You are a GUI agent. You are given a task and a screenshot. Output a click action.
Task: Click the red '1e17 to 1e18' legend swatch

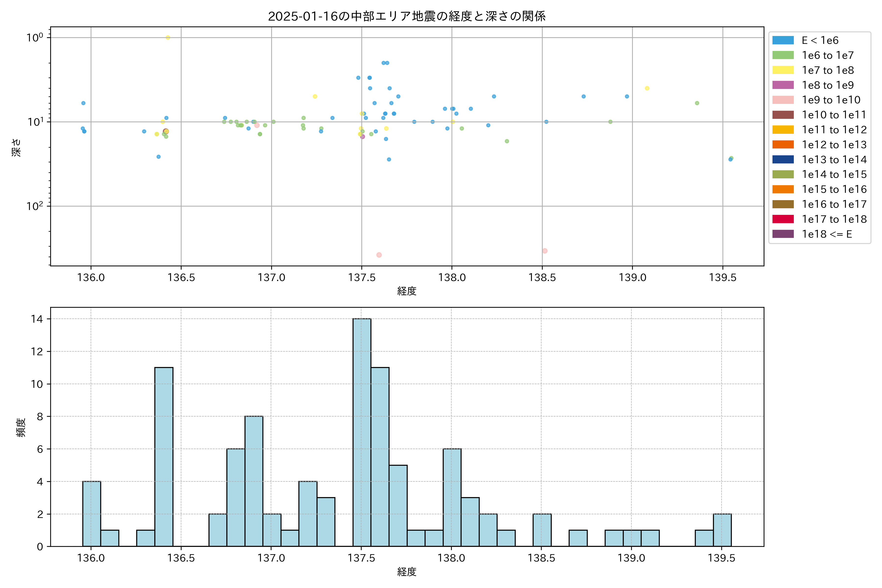783,219
